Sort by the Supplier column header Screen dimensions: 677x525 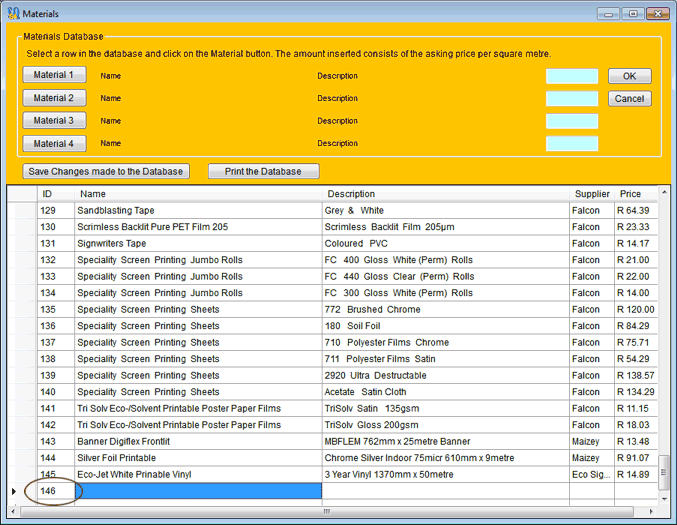(x=592, y=194)
